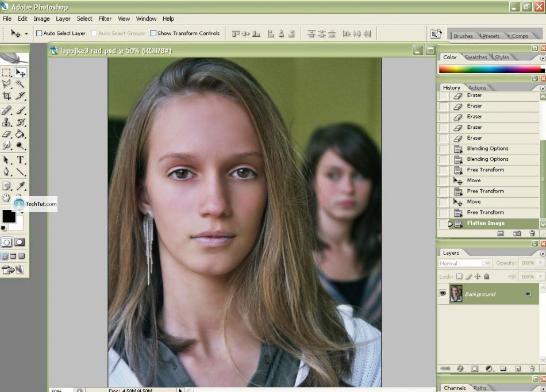Enable Show Transform Controls checkbox
Viewport: 546px width, 392px height.
pos(153,33)
